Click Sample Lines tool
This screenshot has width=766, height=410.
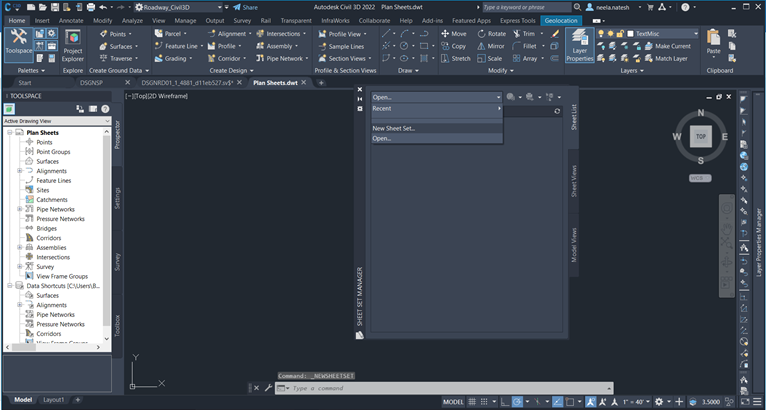341,46
